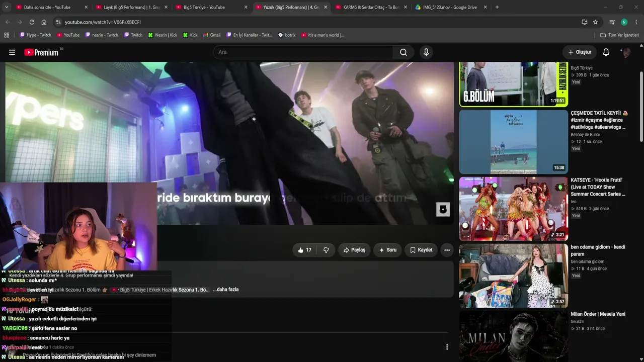Click the browser back arrow
This screenshot has height=362, width=644.
[x=8, y=22]
